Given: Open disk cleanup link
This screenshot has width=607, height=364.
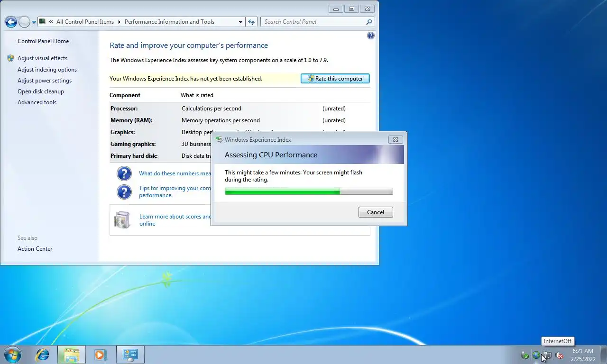Looking at the screenshot, I should [x=41, y=91].
